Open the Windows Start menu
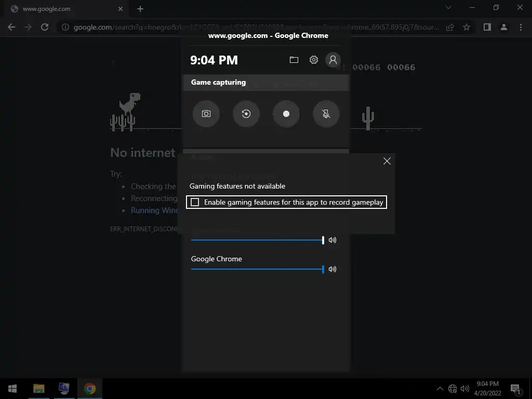The width and height of the screenshot is (532, 399). (x=12, y=389)
